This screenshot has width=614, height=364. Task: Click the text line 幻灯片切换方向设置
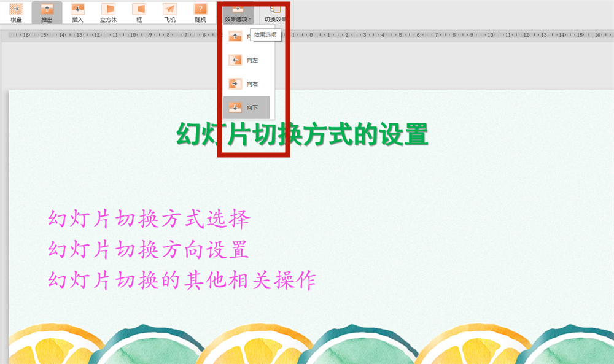point(148,249)
